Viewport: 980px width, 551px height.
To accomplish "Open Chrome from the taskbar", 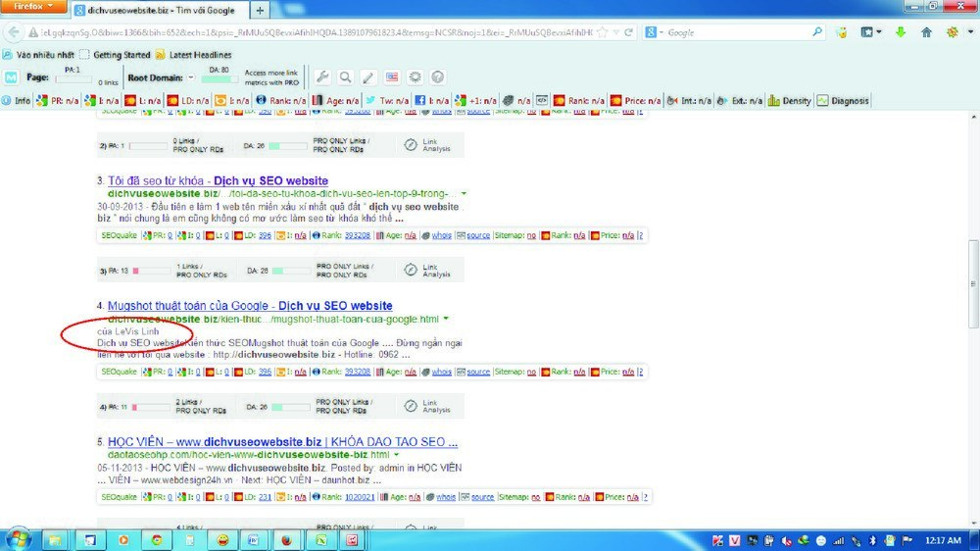I will (157, 540).
